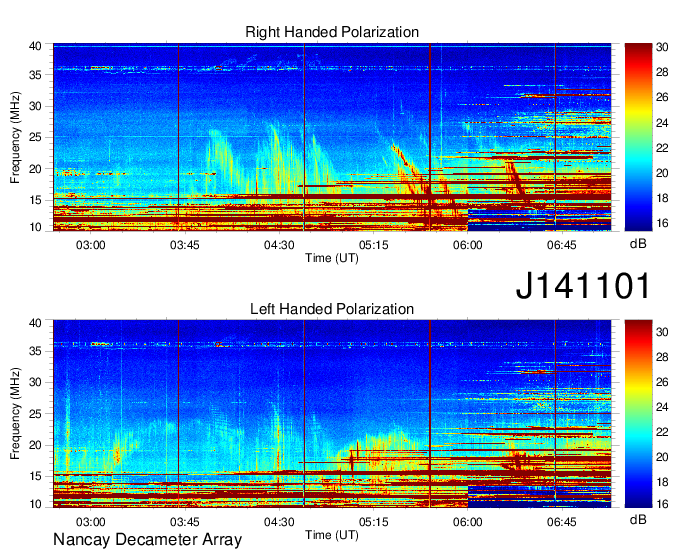Select the 28 value on the lower colorbar scale
The image size is (680, 552).
(x=662, y=357)
